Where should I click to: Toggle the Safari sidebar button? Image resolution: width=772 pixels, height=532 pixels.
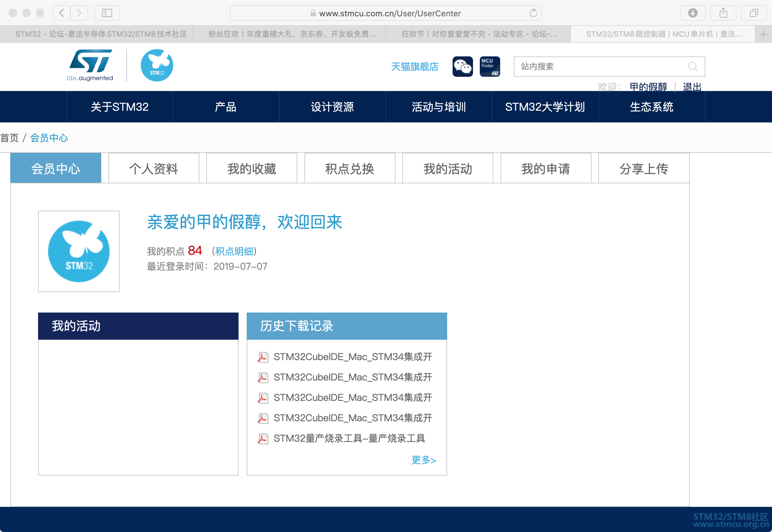pyautogui.click(x=107, y=13)
